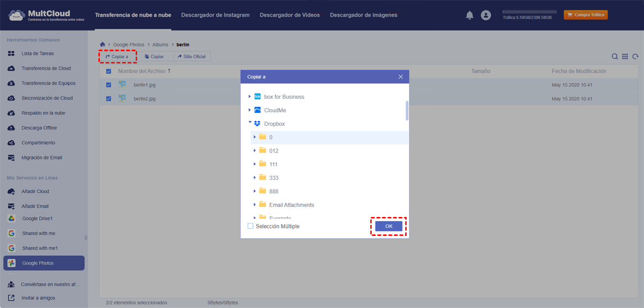
Task: Click the Respaldo en la nube icon
Action: [x=11, y=113]
